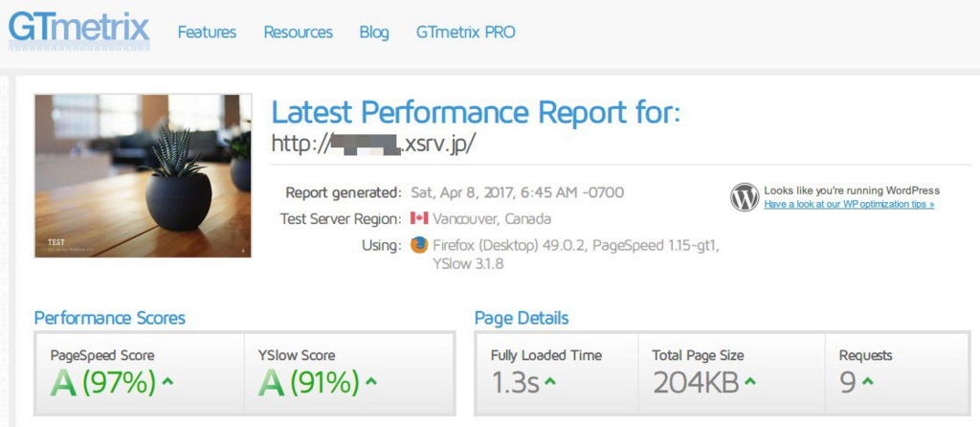Screen dimensions: 980x427
Task: Click the Vancouver, Canada region text
Action: (492, 219)
